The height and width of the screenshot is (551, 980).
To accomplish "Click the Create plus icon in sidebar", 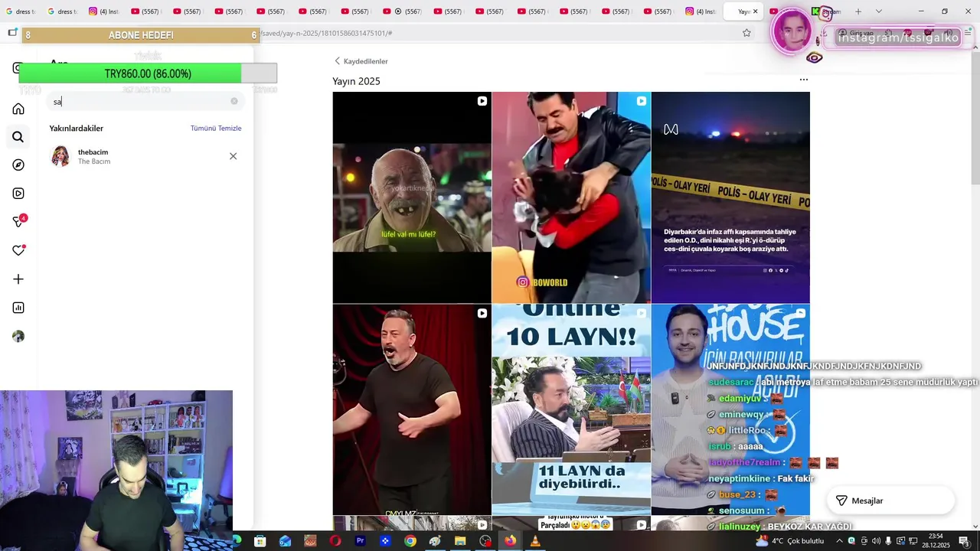I will click(x=18, y=279).
